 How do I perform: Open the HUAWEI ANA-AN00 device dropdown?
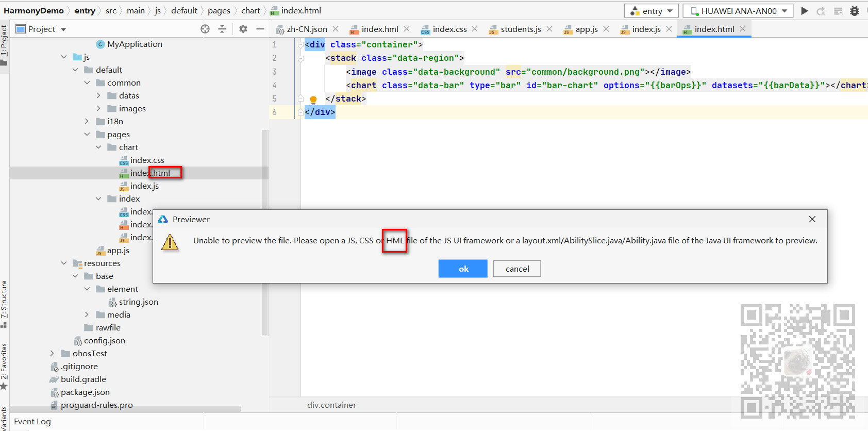point(738,11)
